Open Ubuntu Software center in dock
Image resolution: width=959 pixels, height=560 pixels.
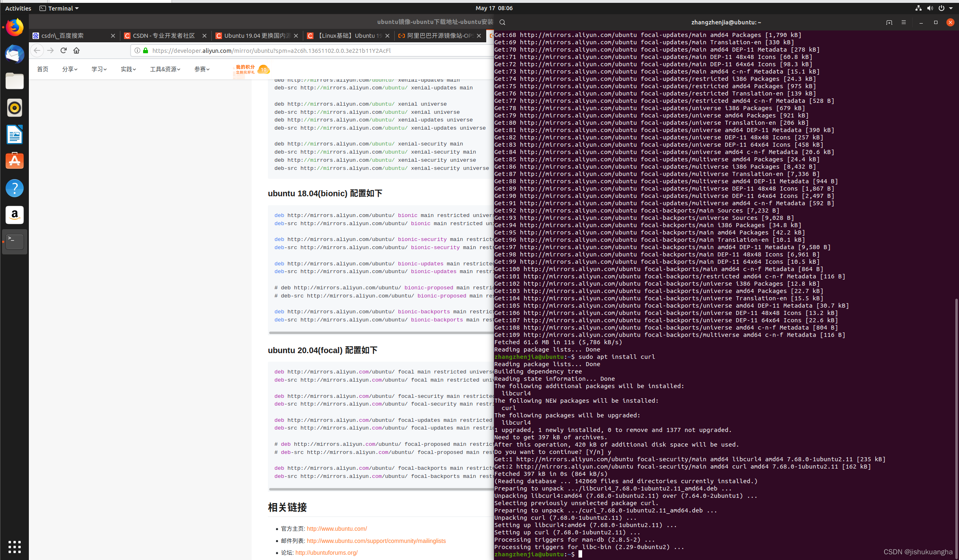pos(15,161)
